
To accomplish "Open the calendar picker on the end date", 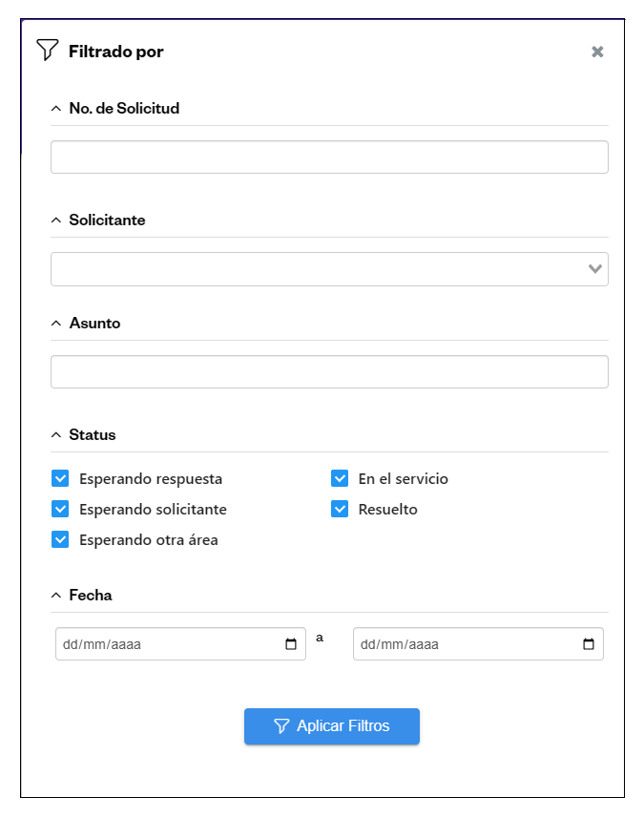I will (589, 644).
